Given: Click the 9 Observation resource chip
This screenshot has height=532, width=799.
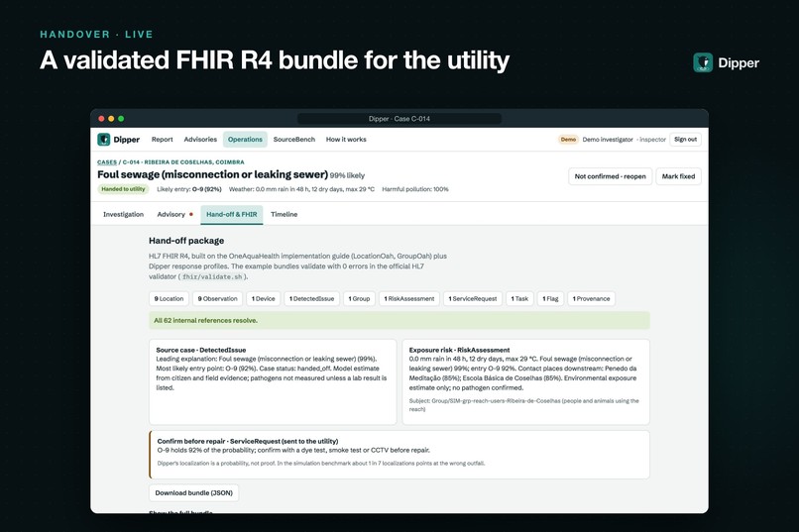Looking at the screenshot, I should coord(217,299).
